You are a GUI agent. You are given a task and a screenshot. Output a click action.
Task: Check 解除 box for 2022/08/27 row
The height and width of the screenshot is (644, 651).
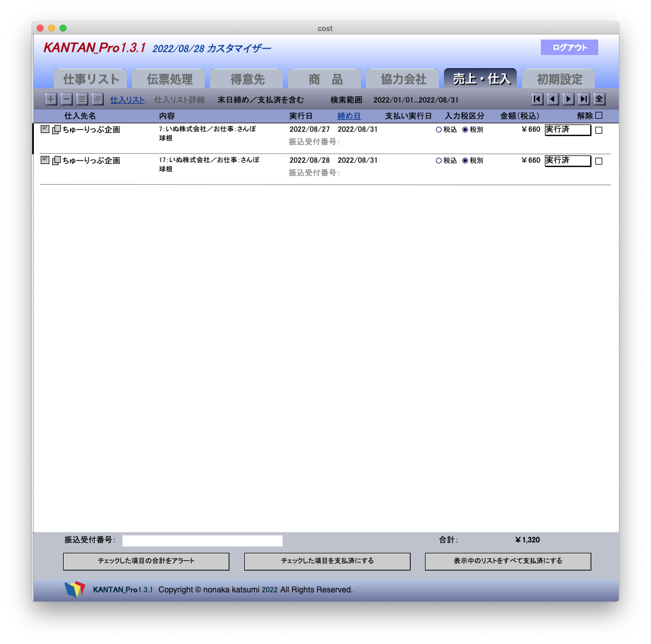[599, 130]
